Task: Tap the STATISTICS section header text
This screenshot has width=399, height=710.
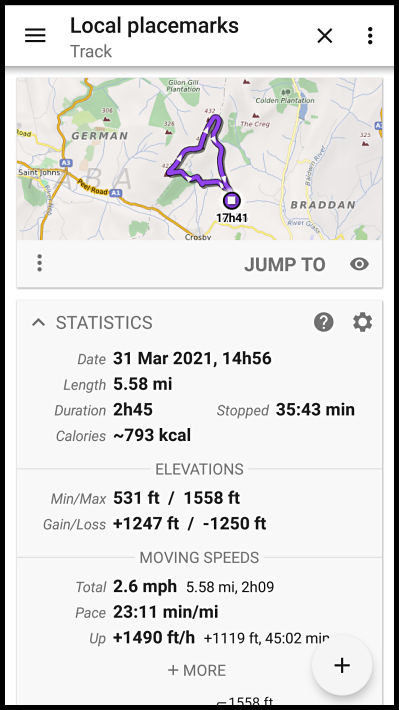Action: (104, 323)
